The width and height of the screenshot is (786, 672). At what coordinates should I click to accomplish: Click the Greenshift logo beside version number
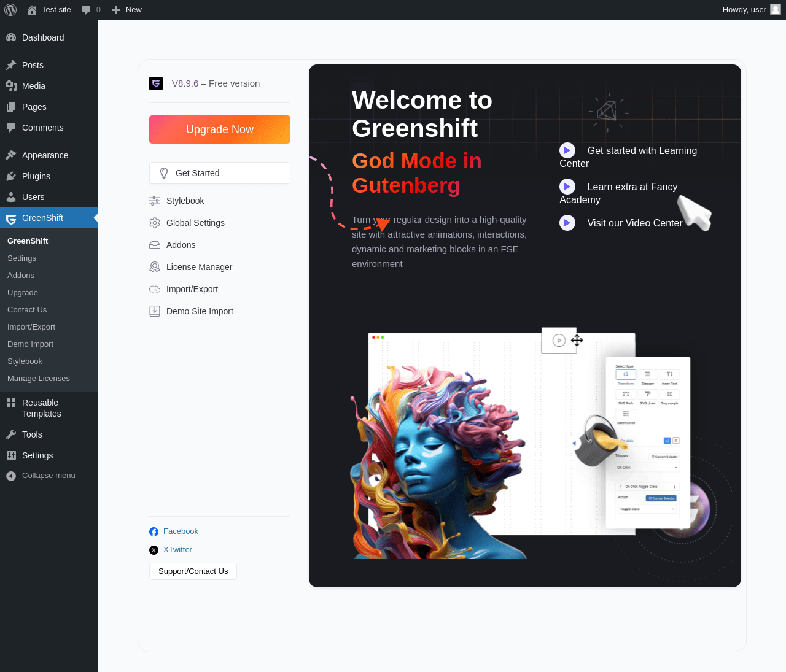(156, 83)
